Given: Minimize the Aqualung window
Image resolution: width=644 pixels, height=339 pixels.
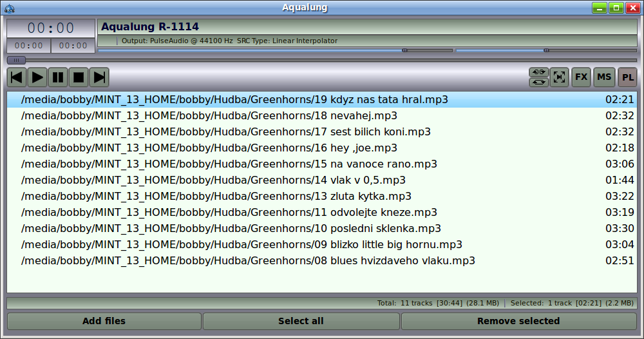Looking at the screenshot, I should (x=600, y=8).
